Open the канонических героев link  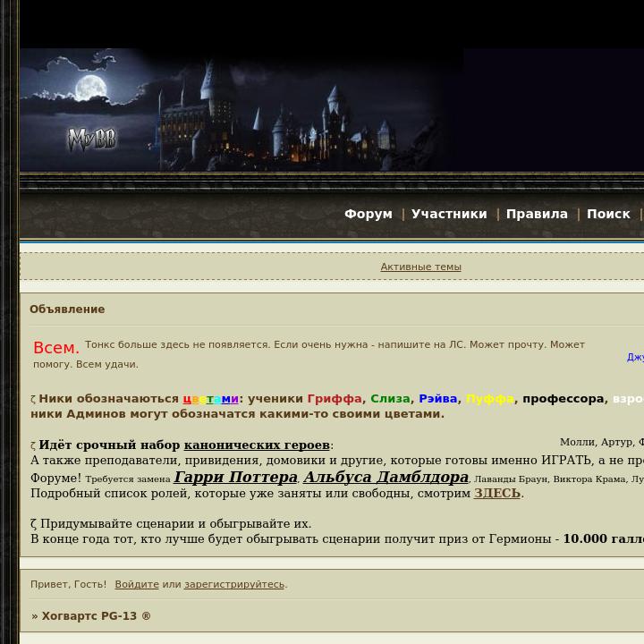coord(257,445)
